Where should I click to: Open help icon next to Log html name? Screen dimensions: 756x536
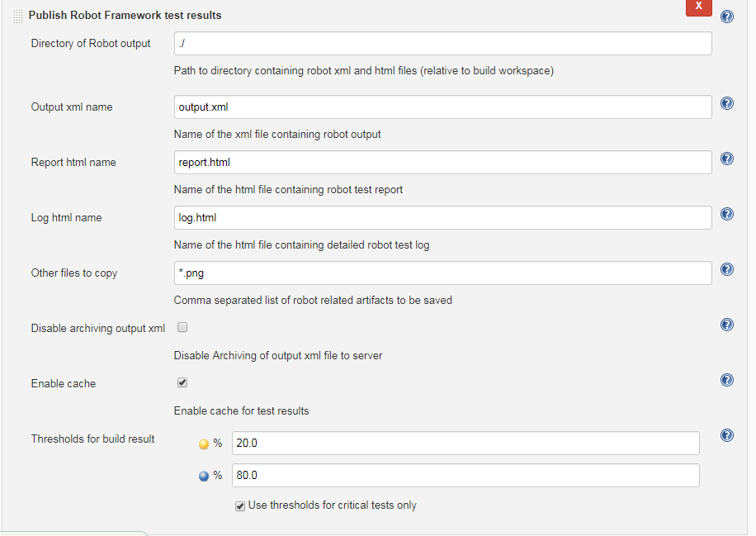pyautogui.click(x=727, y=214)
